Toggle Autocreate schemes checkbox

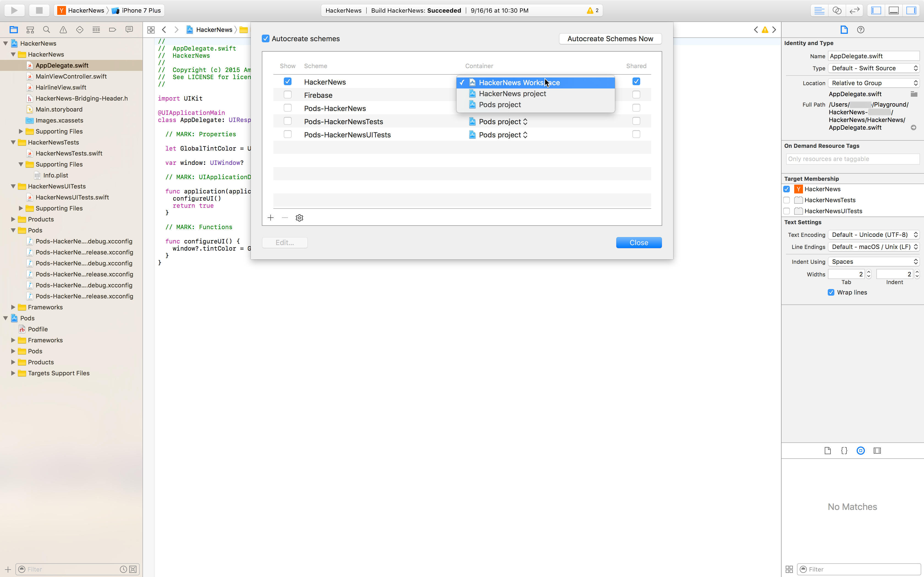coord(265,38)
